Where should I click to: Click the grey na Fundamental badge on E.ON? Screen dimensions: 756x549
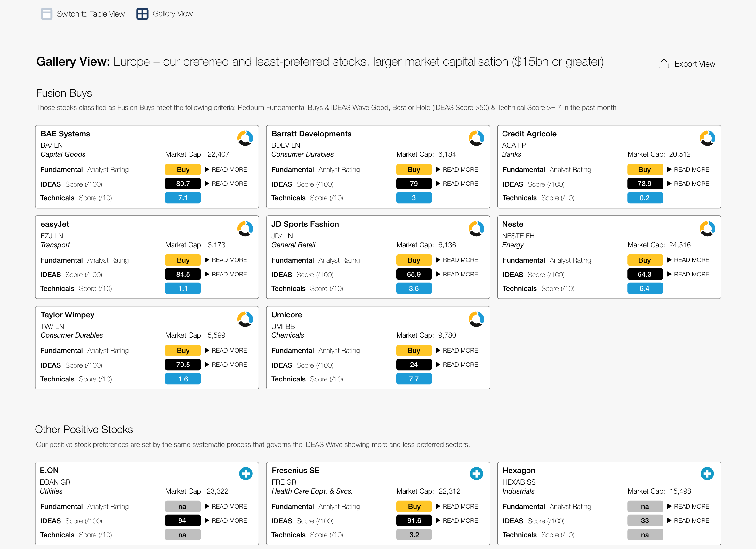click(183, 506)
